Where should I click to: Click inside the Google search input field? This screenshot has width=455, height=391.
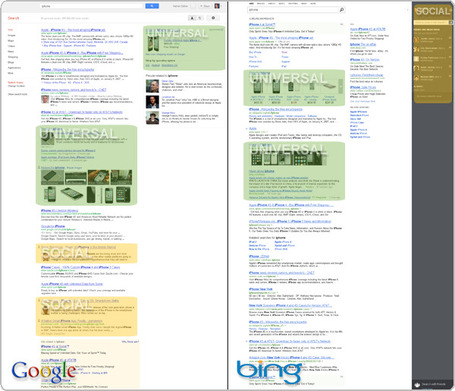(x=92, y=6)
